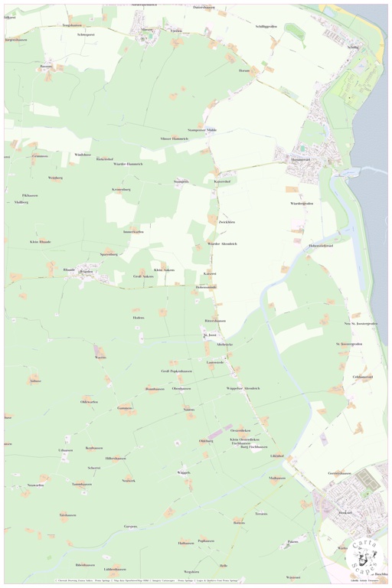Image resolution: width=392 pixels, height=588 pixels.
Task: Click the Minsen village label
Action: click(146, 29)
